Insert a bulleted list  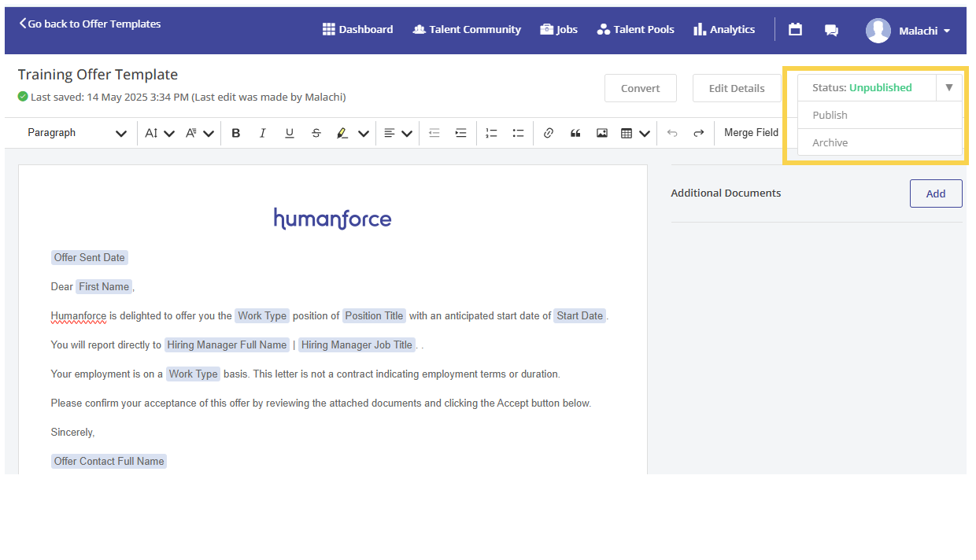pyautogui.click(x=518, y=133)
